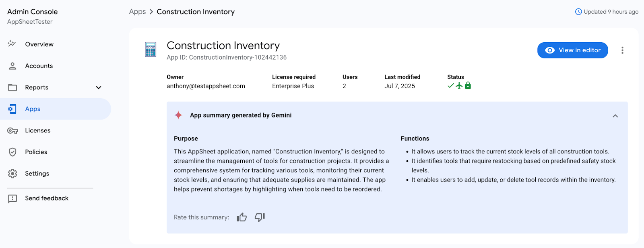Click the airplane offline status icon
This screenshot has width=644, height=248.
pyautogui.click(x=459, y=86)
